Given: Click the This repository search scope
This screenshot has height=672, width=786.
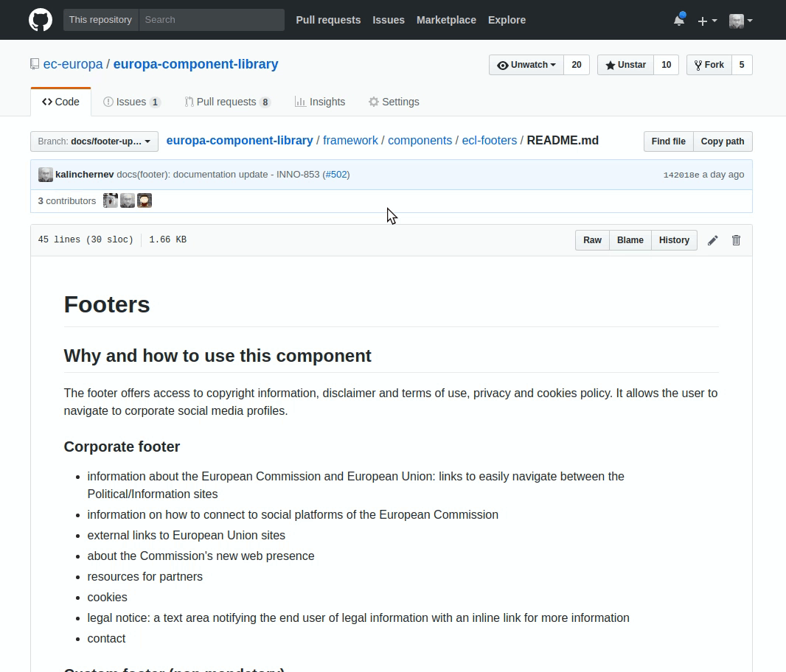Looking at the screenshot, I should pyautogui.click(x=101, y=20).
